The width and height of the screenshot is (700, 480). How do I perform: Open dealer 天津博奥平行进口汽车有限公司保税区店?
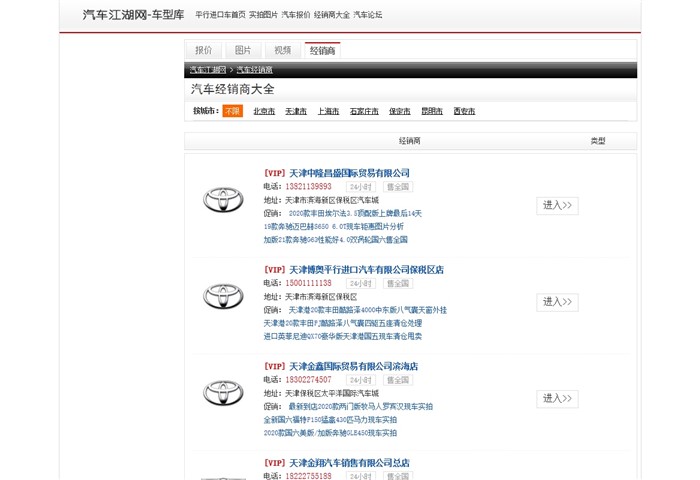367,270
